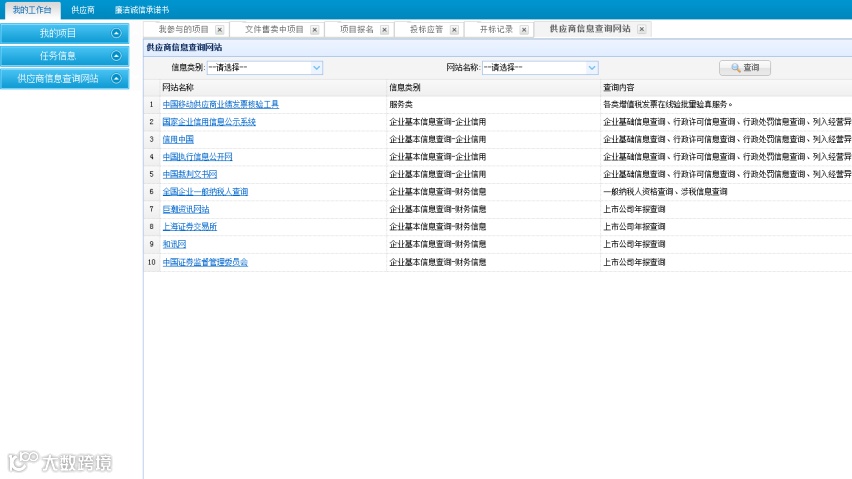Collapse the 我的项目 sidebar section arrow
This screenshot has height=479, width=852.
click(116, 33)
